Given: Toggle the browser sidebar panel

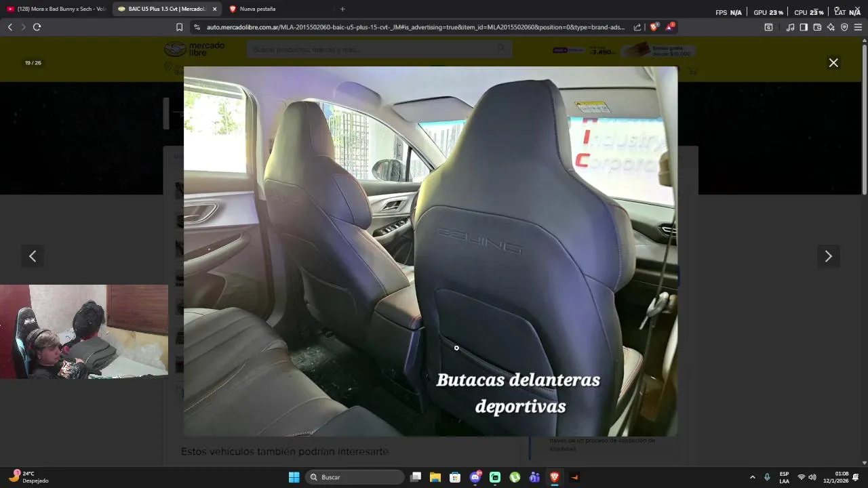Looking at the screenshot, I should pyautogui.click(x=804, y=27).
